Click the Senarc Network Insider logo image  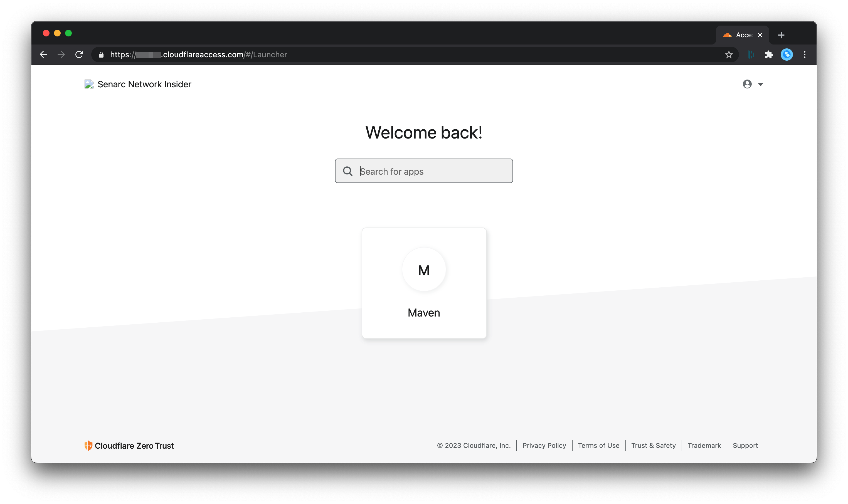point(89,84)
